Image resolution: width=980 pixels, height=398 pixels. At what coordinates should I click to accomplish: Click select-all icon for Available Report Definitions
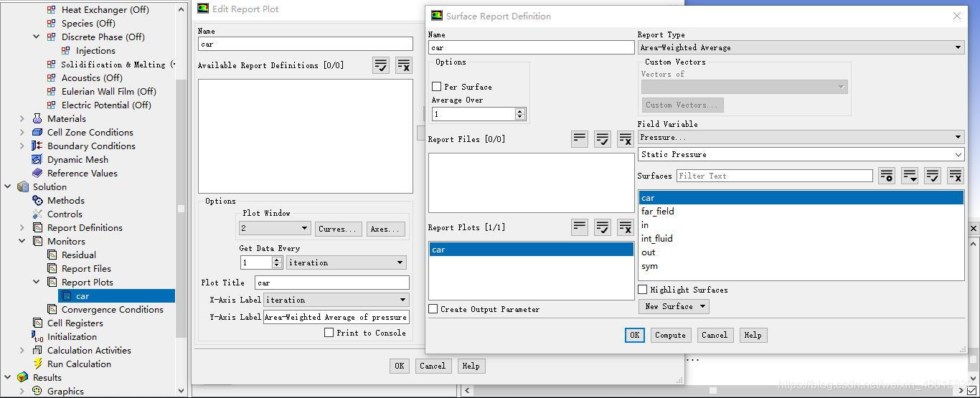point(381,65)
